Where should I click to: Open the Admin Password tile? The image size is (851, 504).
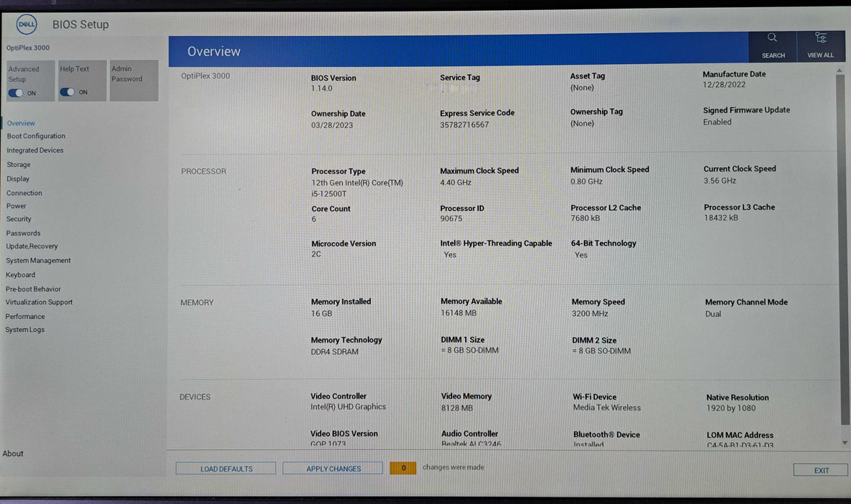(x=134, y=81)
